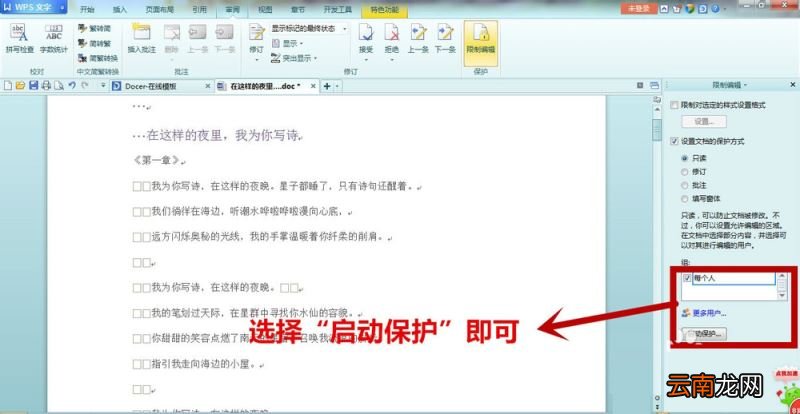800x414 pixels.
Task: Run the 拼写检查 spell check tool
Action: pos(19,39)
